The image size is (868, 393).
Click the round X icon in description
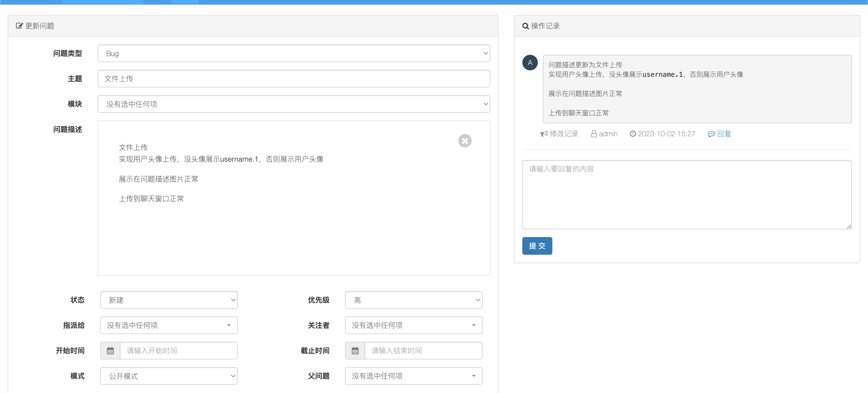[x=465, y=141]
